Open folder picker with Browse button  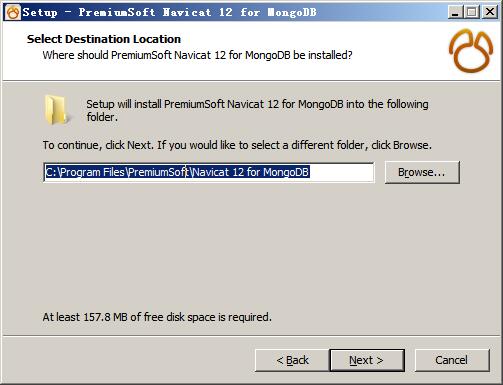coord(422,172)
